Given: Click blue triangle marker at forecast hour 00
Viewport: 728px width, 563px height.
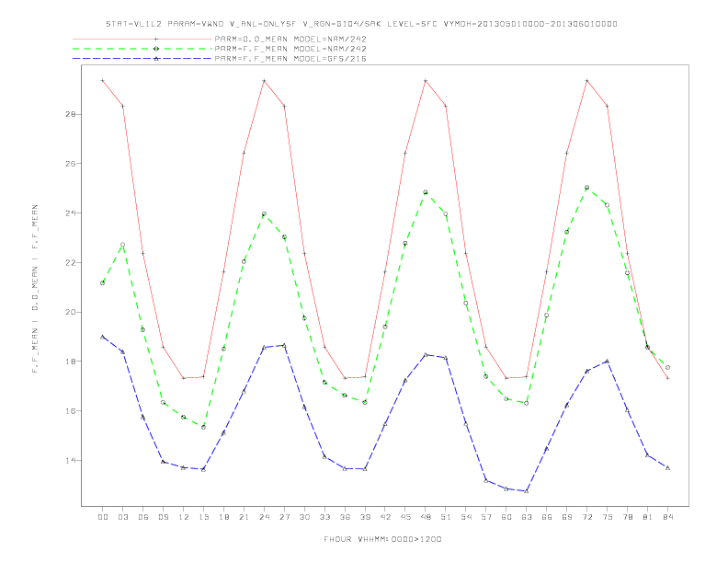Looking at the screenshot, I should tap(103, 337).
